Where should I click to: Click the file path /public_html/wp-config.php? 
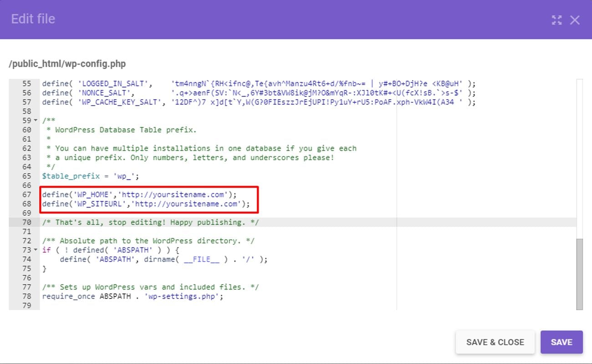click(66, 64)
